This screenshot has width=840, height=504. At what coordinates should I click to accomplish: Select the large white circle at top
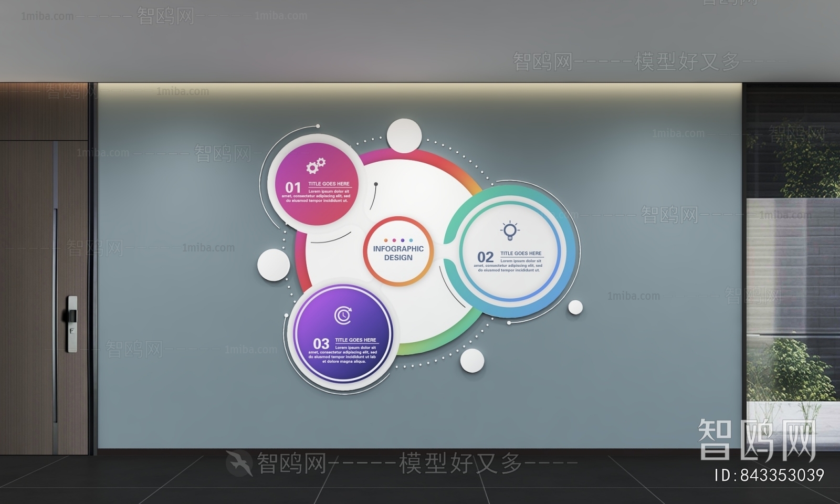pyautogui.click(x=404, y=136)
